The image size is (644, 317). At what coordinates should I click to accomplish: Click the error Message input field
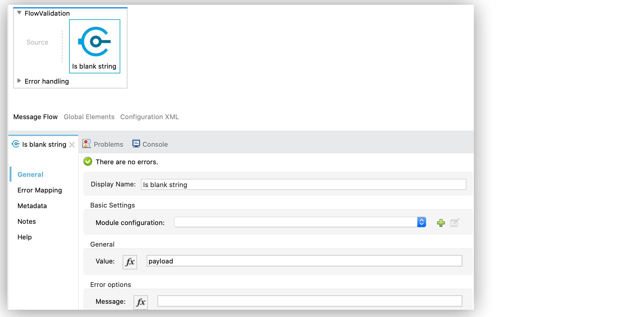pyautogui.click(x=310, y=301)
